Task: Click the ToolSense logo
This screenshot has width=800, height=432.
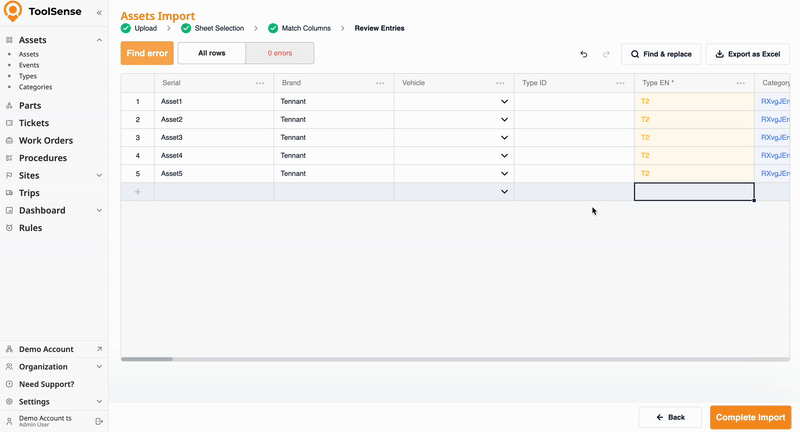Action: 42,11
